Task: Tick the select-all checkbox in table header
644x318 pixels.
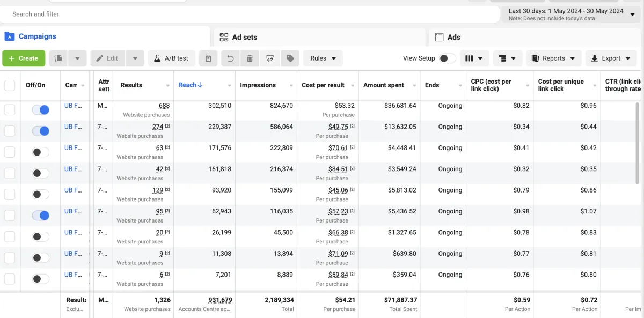Action: click(x=10, y=85)
